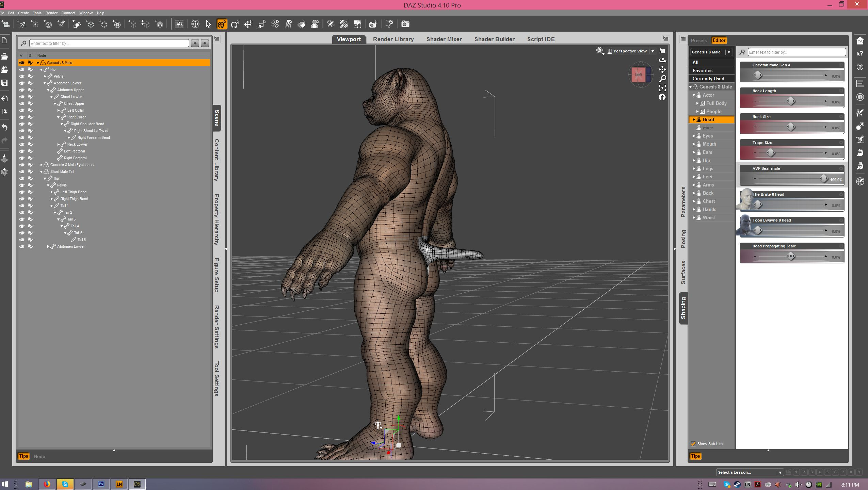Viewport: 868px width, 490px height.
Task: Click the Presets button in Shaping pane
Action: click(698, 40)
